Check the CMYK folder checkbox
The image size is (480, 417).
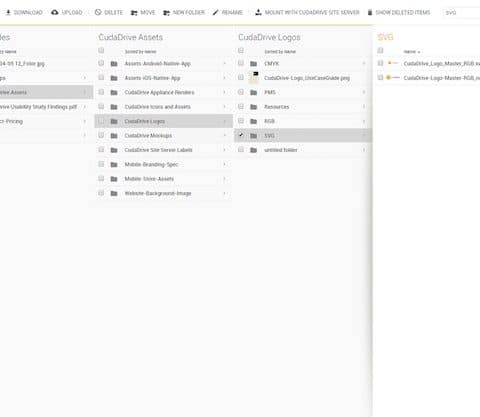[241, 63]
